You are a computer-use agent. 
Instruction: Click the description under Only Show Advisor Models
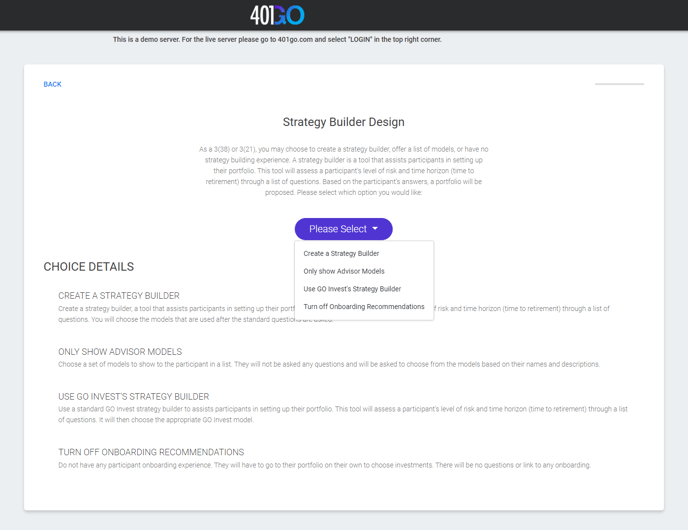(329, 364)
